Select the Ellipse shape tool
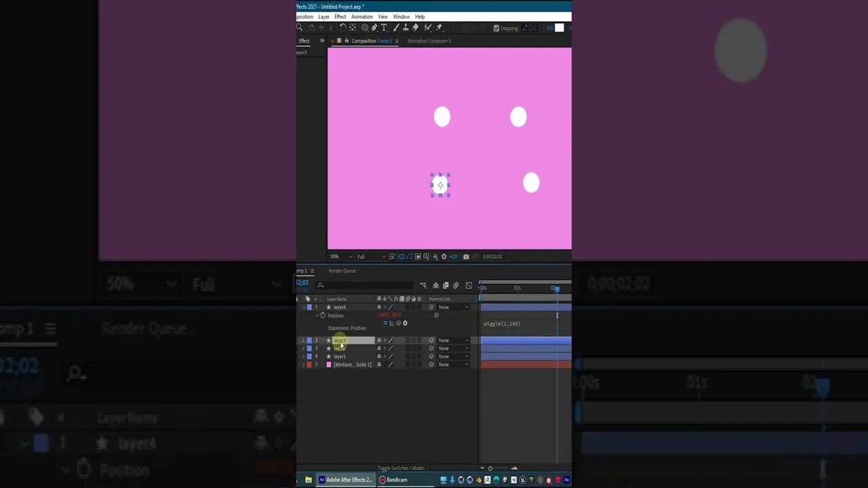Viewport: 868px width, 488px height. 365,28
